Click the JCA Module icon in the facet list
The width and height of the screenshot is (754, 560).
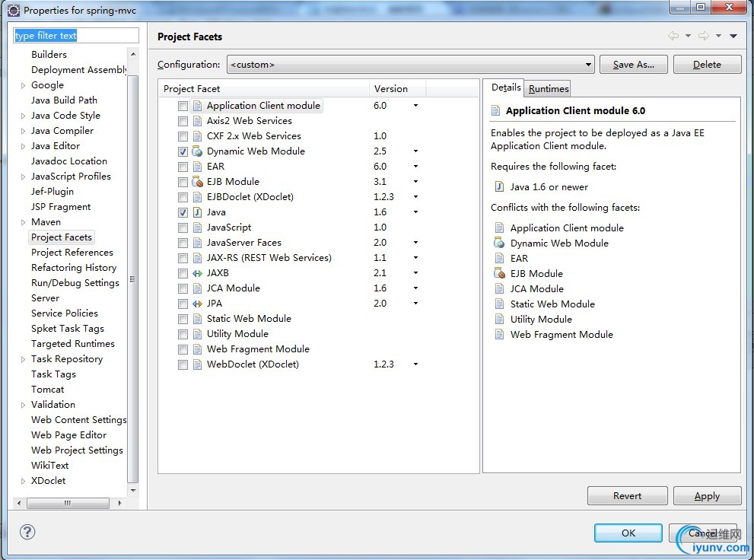[197, 288]
